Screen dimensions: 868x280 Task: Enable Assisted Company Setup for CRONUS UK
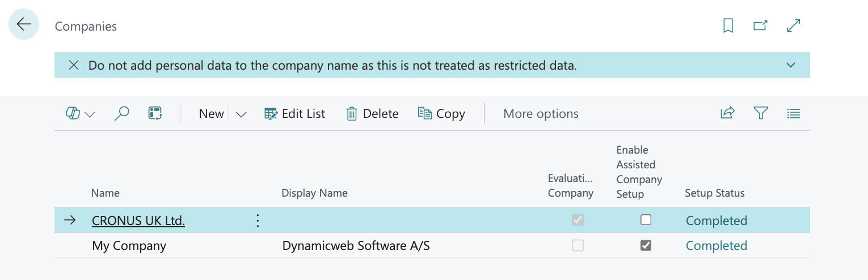pos(646,220)
